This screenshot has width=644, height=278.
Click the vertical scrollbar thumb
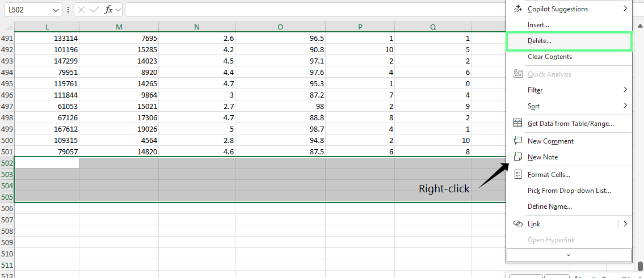pos(640,266)
